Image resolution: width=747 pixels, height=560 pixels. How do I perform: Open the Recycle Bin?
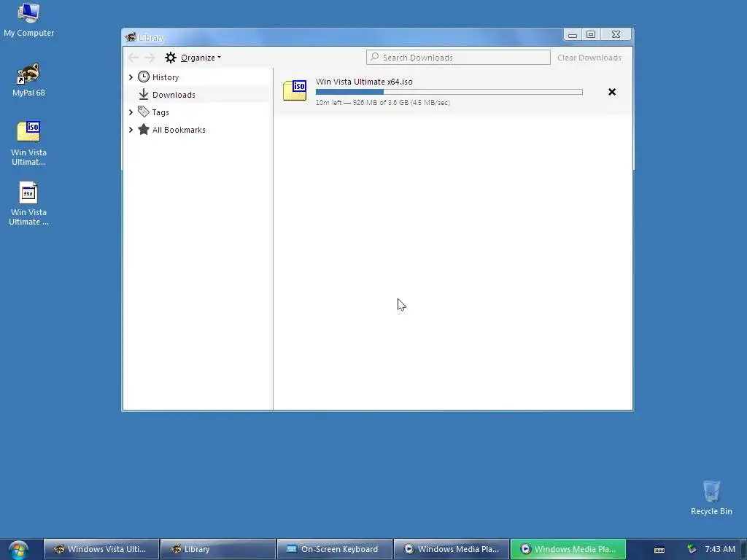711,497
